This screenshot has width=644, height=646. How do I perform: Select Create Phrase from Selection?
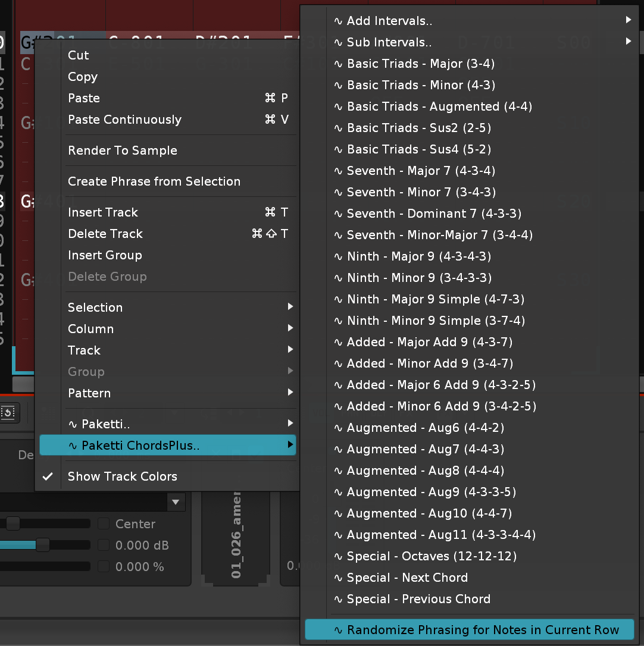tap(154, 181)
